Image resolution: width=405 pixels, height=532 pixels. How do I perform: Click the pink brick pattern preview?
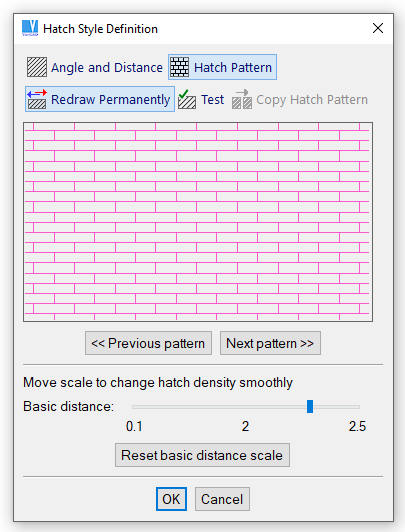[x=198, y=222]
